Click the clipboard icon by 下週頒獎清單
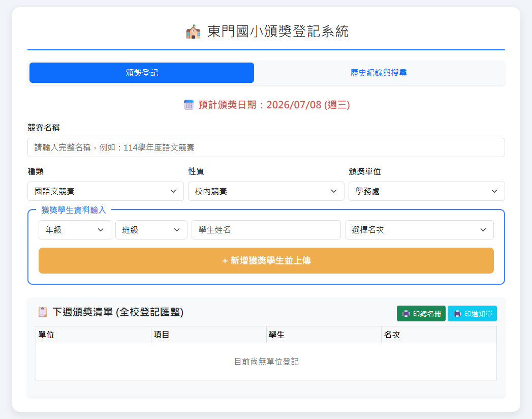The width and height of the screenshot is (532, 419). click(43, 312)
